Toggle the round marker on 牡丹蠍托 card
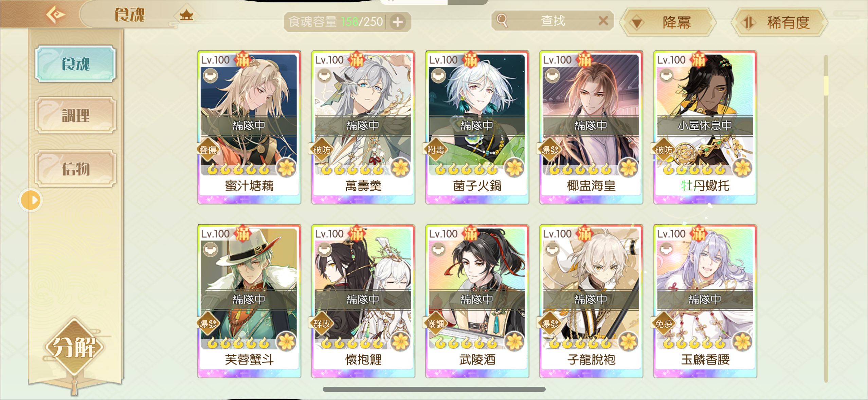This screenshot has height=400, width=868. click(x=667, y=75)
